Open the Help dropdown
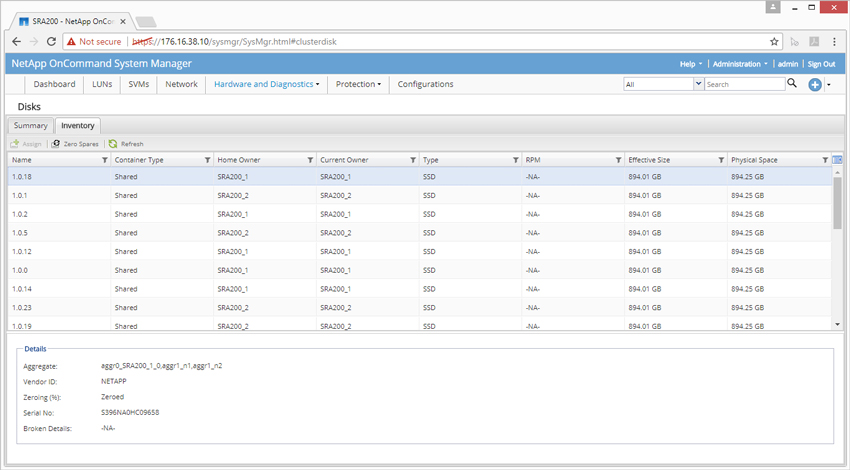850x470 pixels. pyautogui.click(x=691, y=64)
